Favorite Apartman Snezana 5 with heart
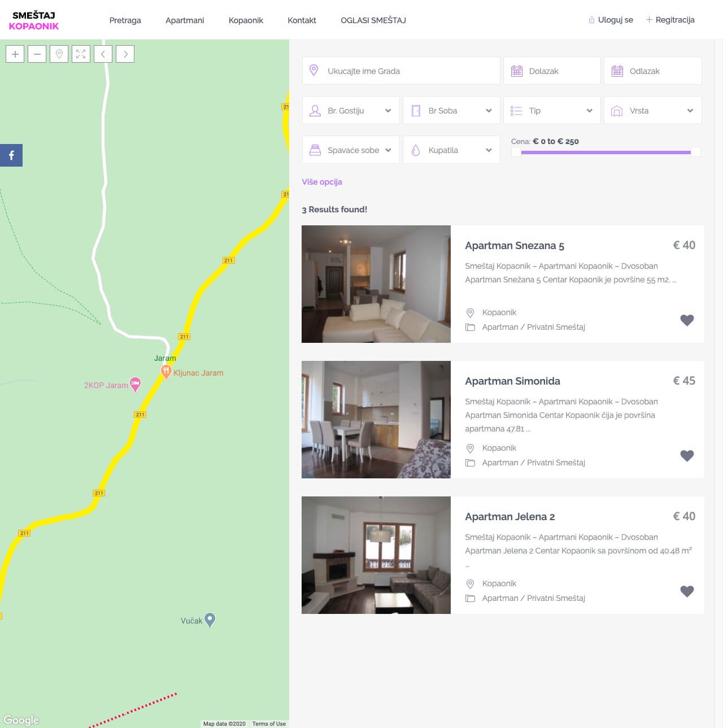Viewport: 723px width, 728px height. pyautogui.click(x=687, y=320)
